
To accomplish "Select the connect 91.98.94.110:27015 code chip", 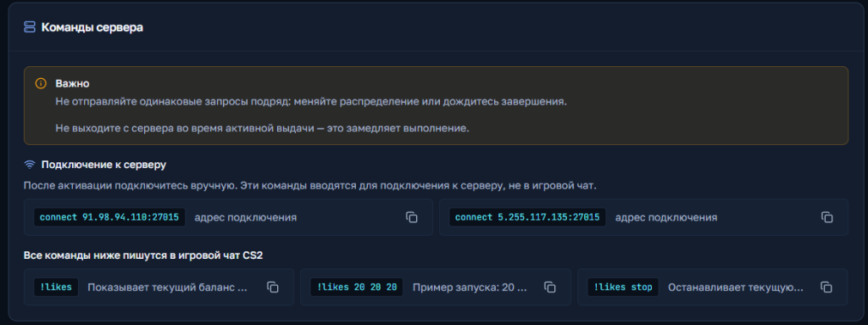I will tap(109, 217).
